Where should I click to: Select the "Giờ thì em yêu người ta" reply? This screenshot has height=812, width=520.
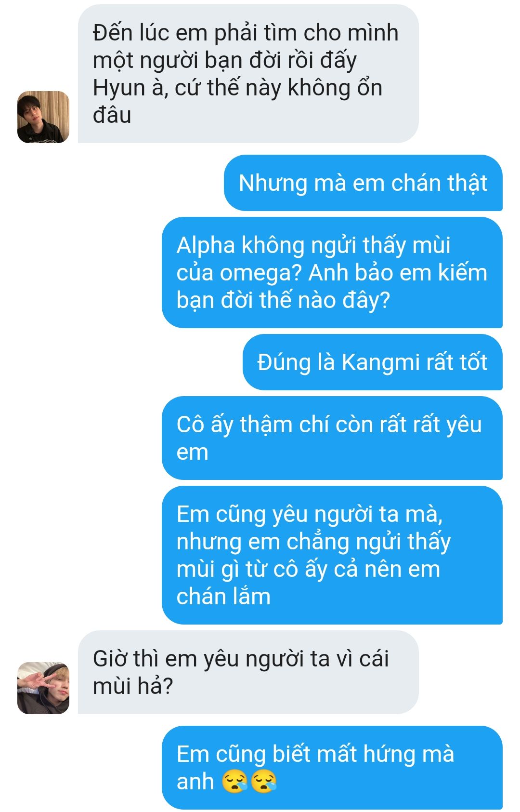pyautogui.click(x=248, y=672)
